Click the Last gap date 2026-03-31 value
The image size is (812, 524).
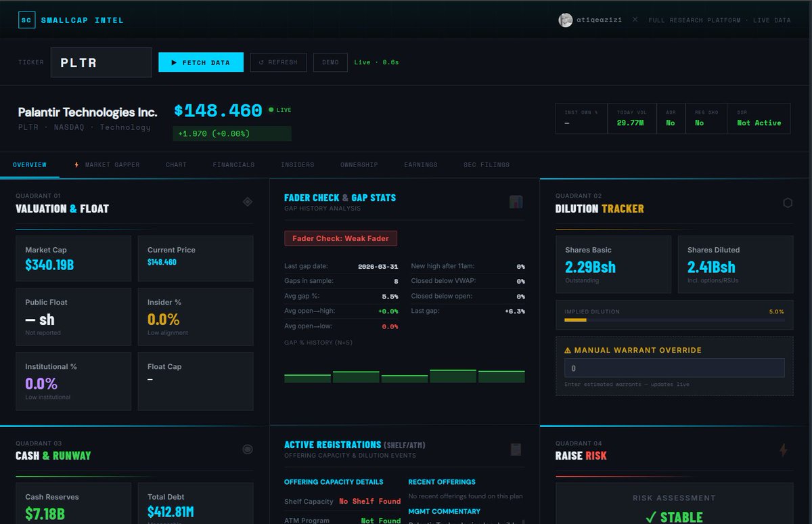pyautogui.click(x=378, y=267)
